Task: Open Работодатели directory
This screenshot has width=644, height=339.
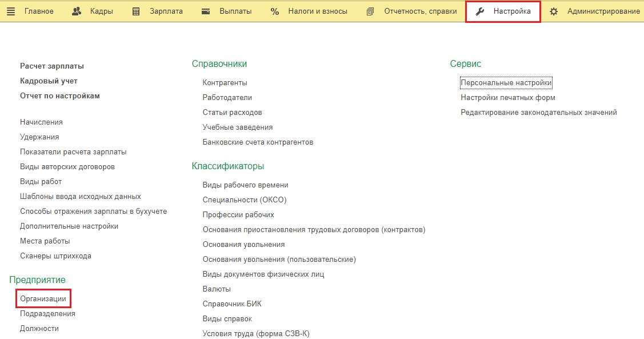Action: tap(227, 97)
